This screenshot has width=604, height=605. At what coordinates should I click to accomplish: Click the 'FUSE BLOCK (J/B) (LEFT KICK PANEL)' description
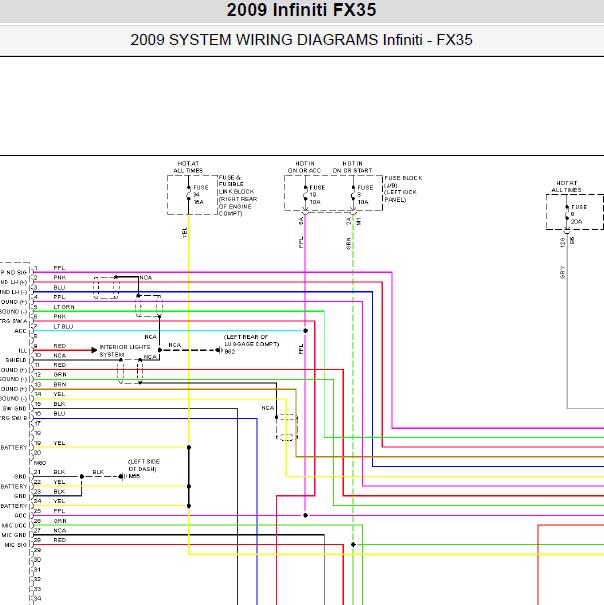point(403,189)
